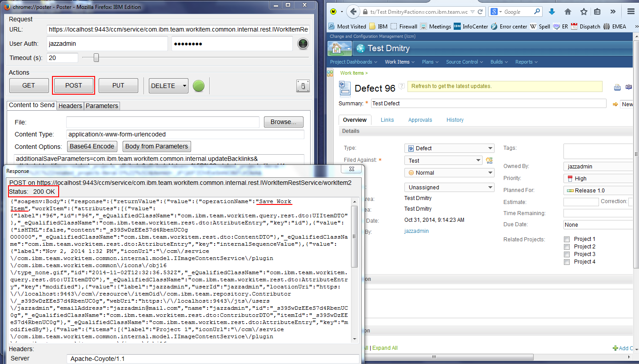This screenshot has width=639, height=364.
Task: Click the POST button
Action: (74, 86)
